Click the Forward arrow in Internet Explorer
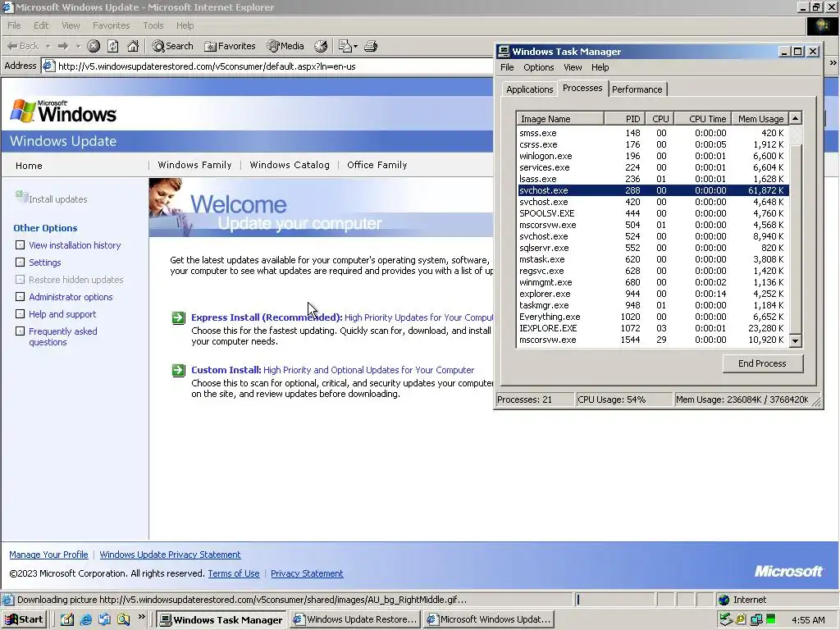 pos(62,46)
